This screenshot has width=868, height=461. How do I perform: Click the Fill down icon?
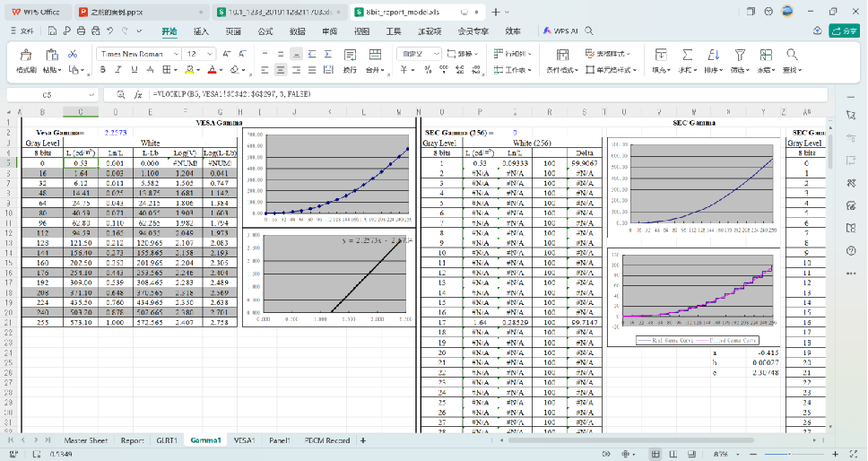(x=660, y=54)
